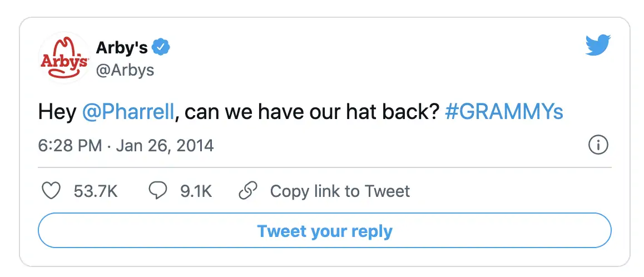View the 9.1K replies count
The image size is (644, 277).
pos(196,191)
